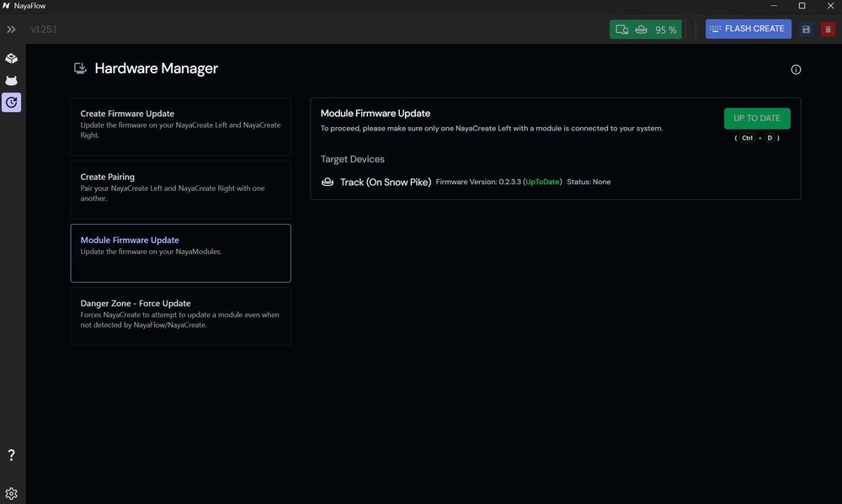
Task: Select the Hardware Manager update icon in sidebar
Action: click(11, 102)
